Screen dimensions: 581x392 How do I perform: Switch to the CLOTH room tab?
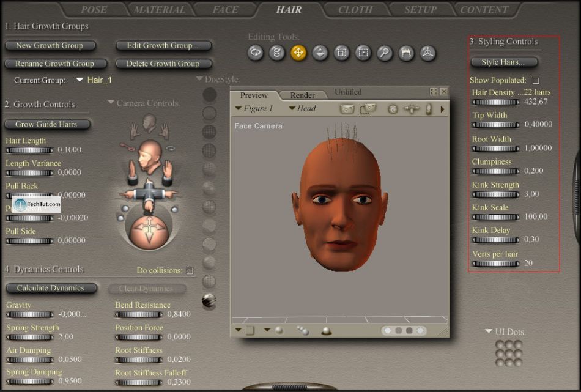click(355, 10)
